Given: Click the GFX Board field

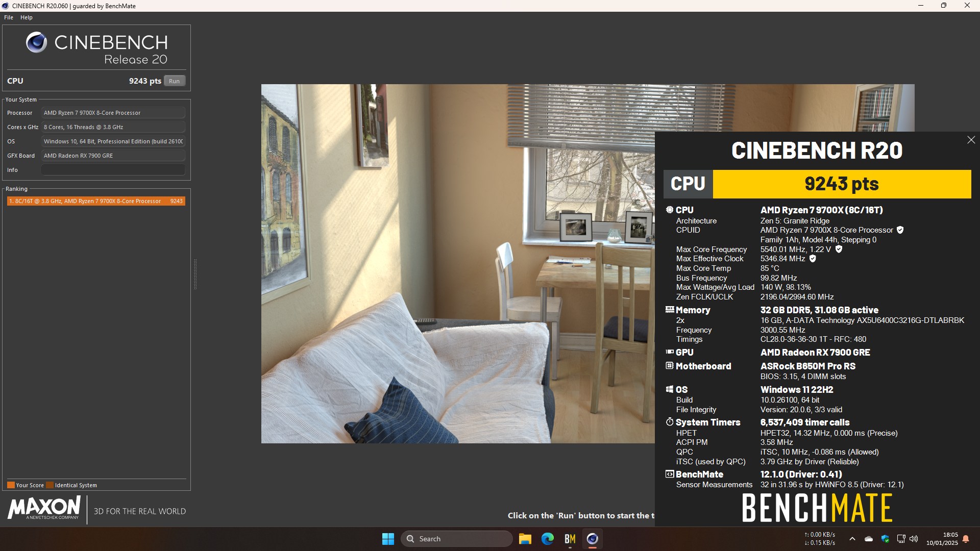Looking at the screenshot, I should click(113, 156).
